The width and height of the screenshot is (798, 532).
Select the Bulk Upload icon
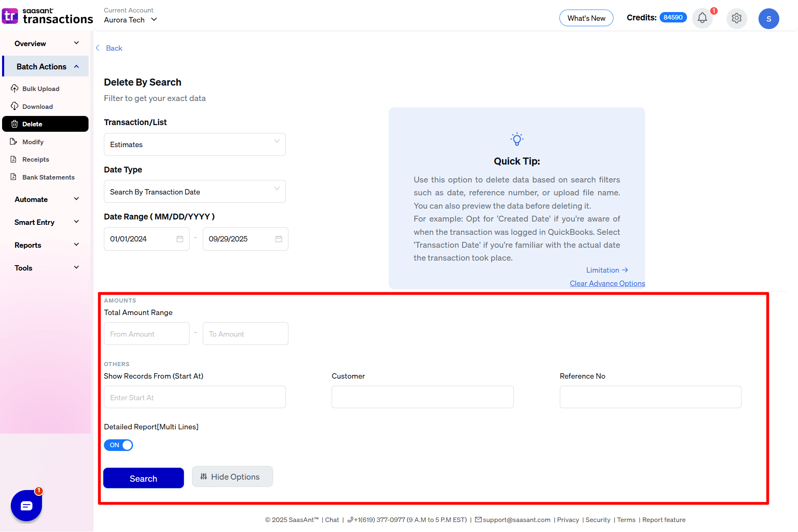click(15, 89)
